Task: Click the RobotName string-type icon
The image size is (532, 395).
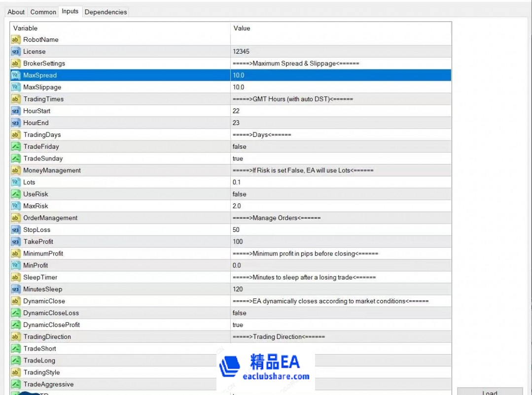Action: coord(15,40)
